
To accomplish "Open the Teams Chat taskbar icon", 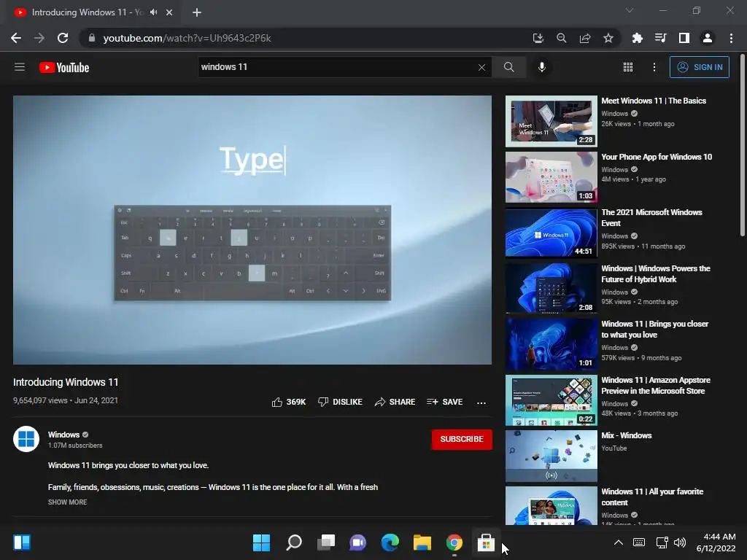I will tap(357, 542).
